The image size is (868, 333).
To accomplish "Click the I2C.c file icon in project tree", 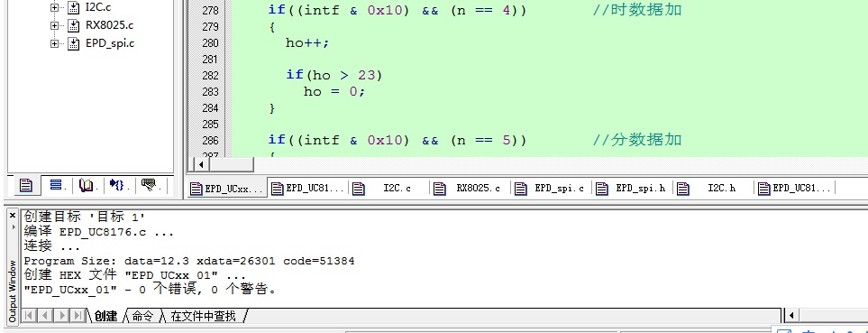I will pyautogui.click(x=74, y=8).
